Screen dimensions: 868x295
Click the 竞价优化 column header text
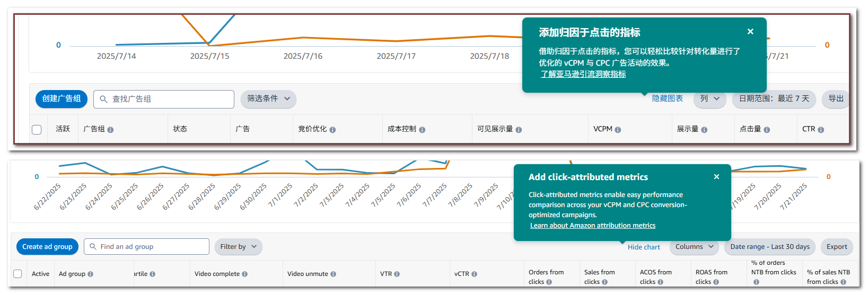tap(312, 129)
